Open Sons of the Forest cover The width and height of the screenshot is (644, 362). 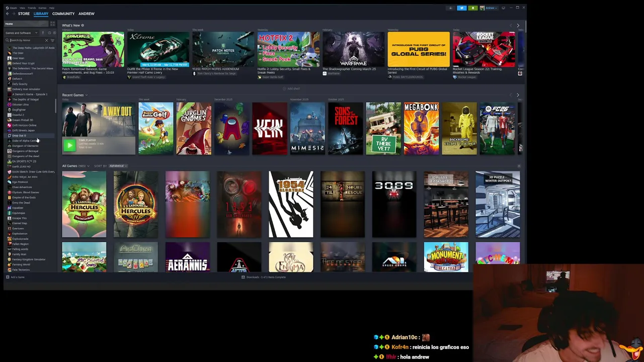click(x=345, y=129)
